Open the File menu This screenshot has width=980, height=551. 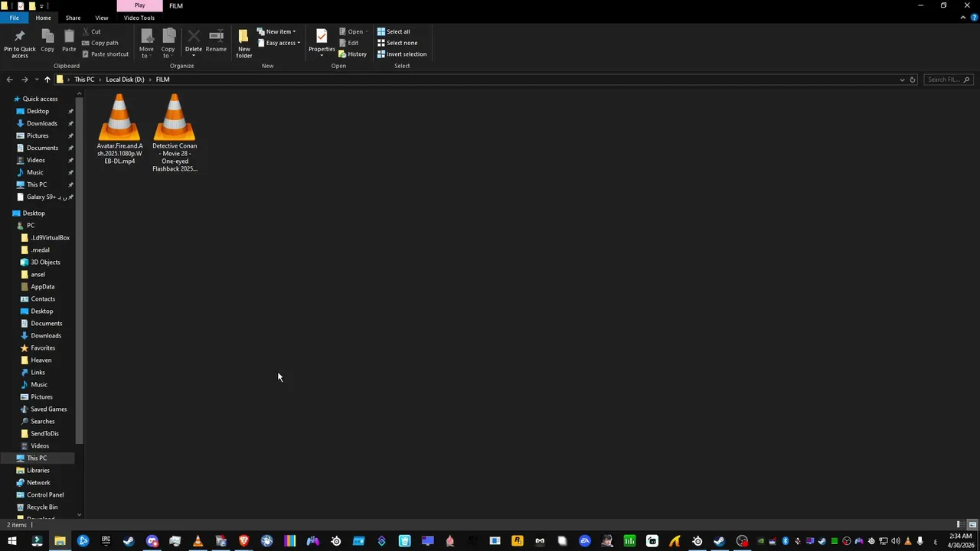[x=14, y=18]
